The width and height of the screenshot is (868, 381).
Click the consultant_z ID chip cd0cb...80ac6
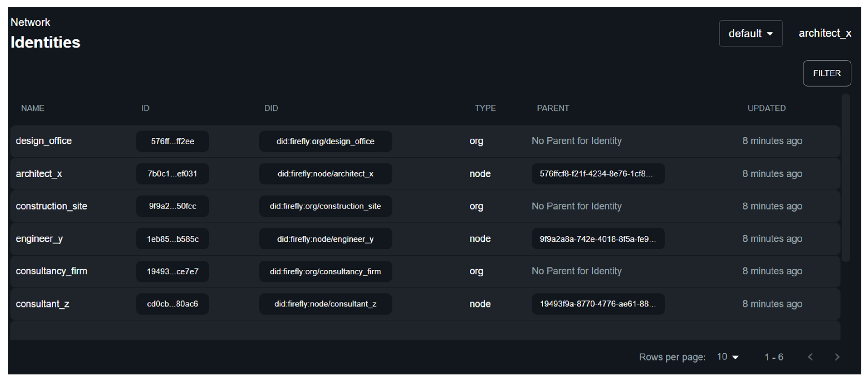pos(172,304)
